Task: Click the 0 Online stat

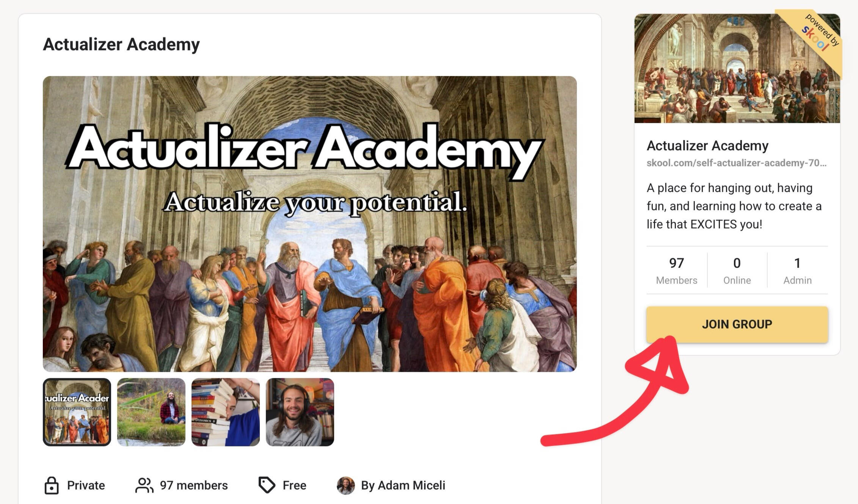Action: [737, 271]
